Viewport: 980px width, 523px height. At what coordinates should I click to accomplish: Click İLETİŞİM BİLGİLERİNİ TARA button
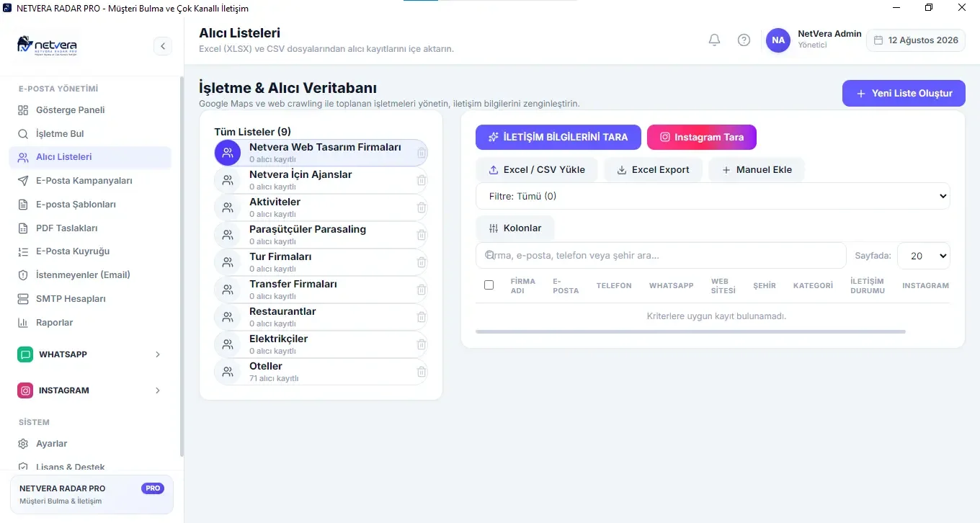point(558,137)
